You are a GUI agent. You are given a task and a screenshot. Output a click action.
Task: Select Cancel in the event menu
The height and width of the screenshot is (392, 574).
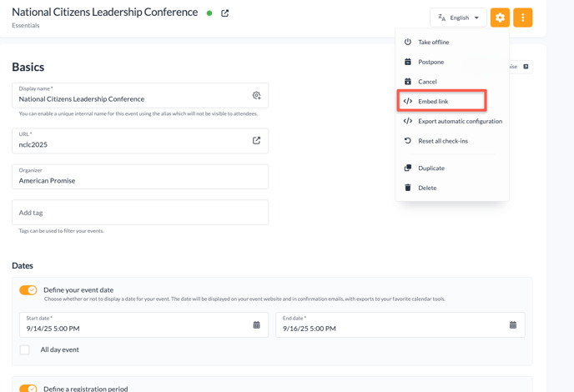pos(452,82)
